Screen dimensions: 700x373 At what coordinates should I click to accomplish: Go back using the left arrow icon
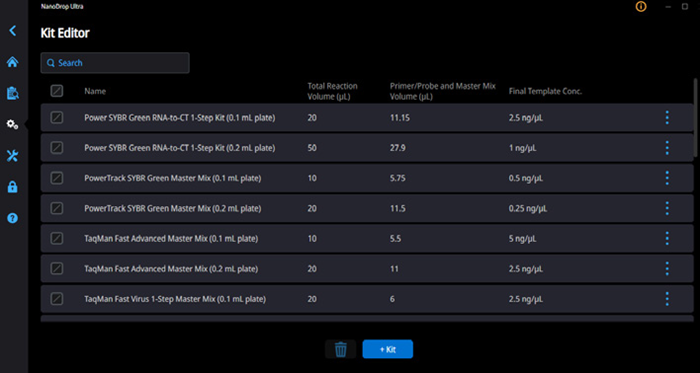click(x=12, y=30)
